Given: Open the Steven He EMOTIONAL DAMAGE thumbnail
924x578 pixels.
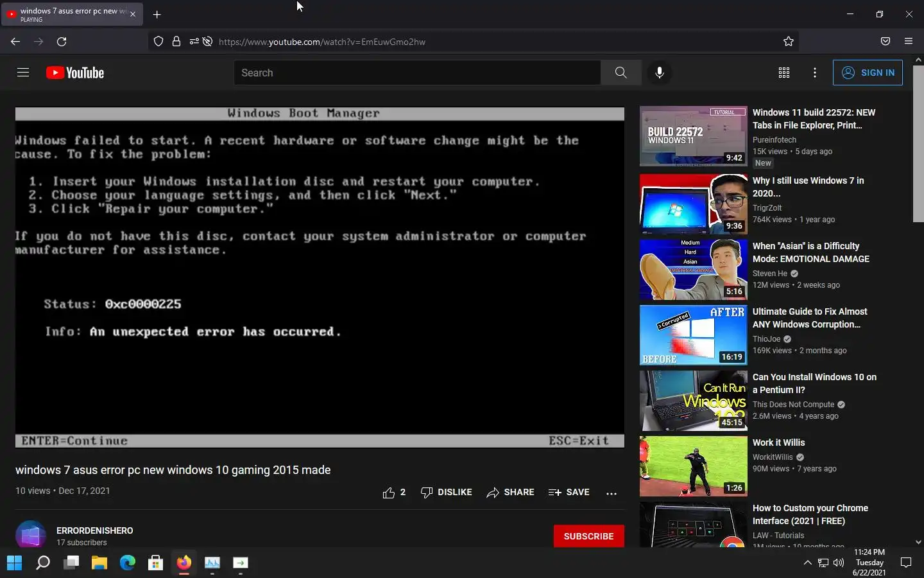Looking at the screenshot, I should [694, 270].
